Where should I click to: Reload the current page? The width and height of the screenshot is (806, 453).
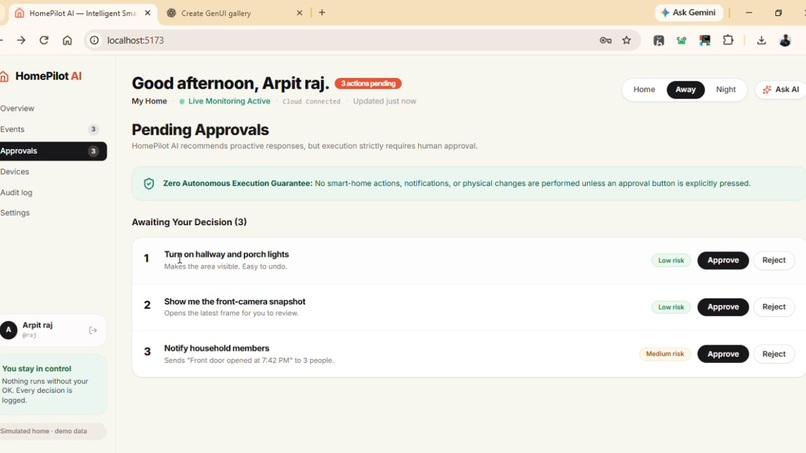44,40
